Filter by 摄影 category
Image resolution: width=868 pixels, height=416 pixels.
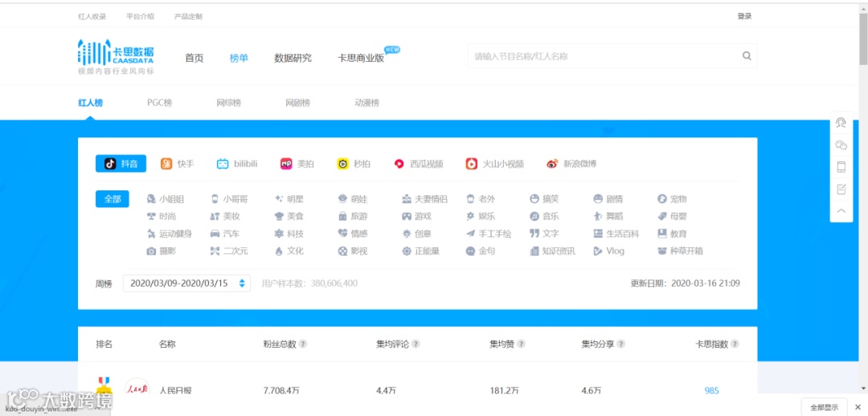point(161,251)
